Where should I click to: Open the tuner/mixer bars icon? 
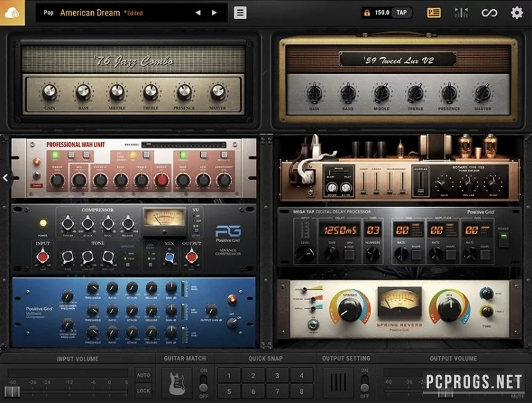[x=461, y=13]
